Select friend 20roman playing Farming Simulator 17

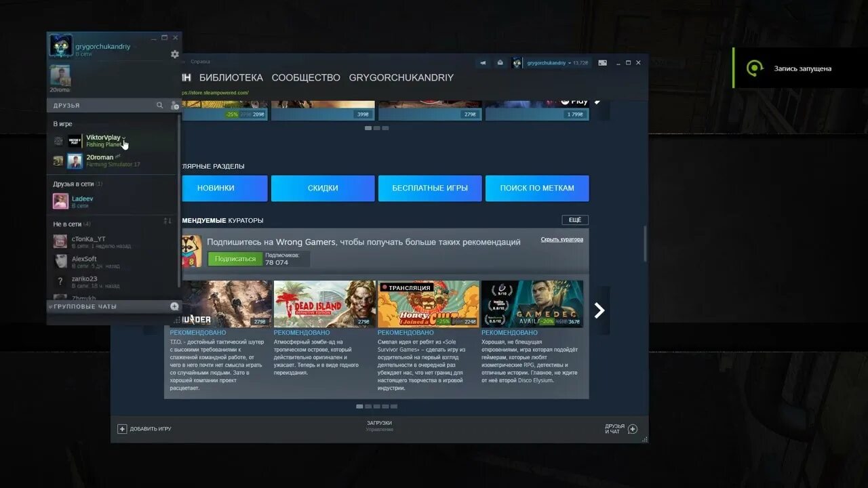pos(115,161)
